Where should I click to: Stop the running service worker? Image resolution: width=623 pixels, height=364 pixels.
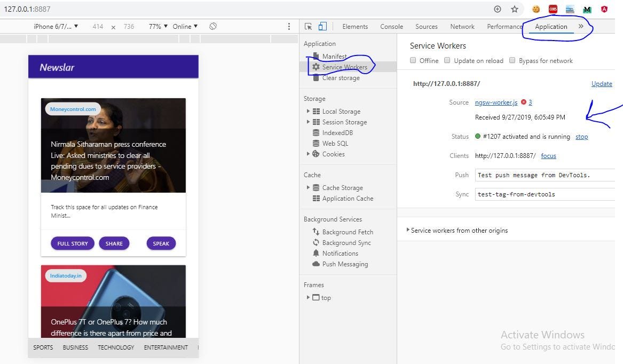581,136
